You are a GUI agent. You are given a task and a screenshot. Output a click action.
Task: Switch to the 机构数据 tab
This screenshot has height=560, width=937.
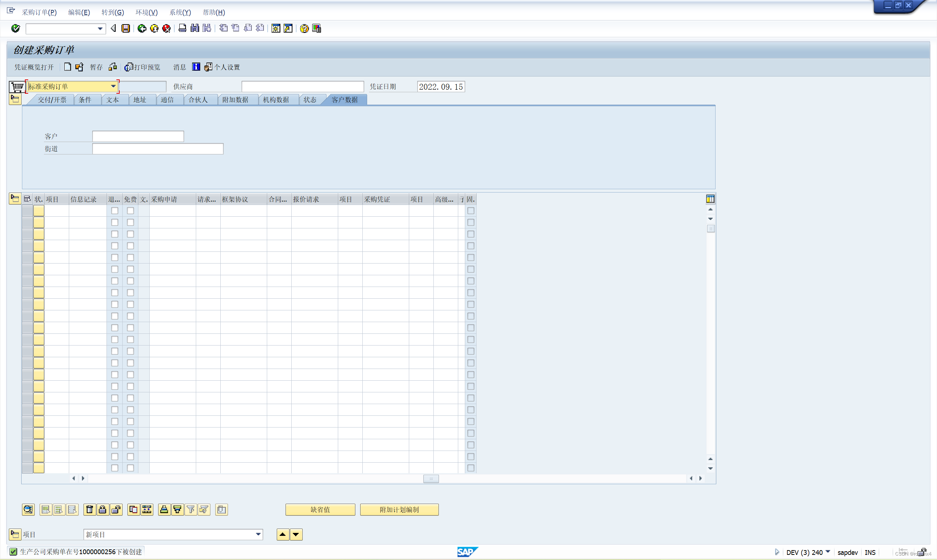pos(276,100)
